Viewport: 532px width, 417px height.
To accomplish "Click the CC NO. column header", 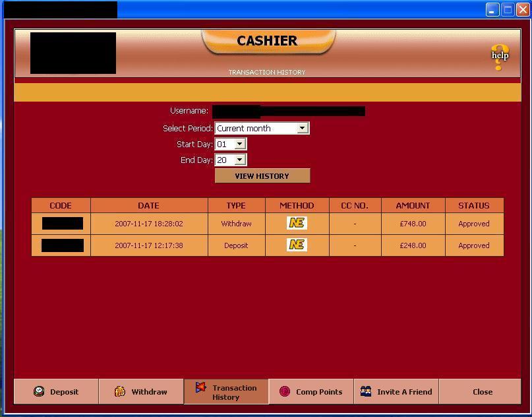I will coord(355,205).
